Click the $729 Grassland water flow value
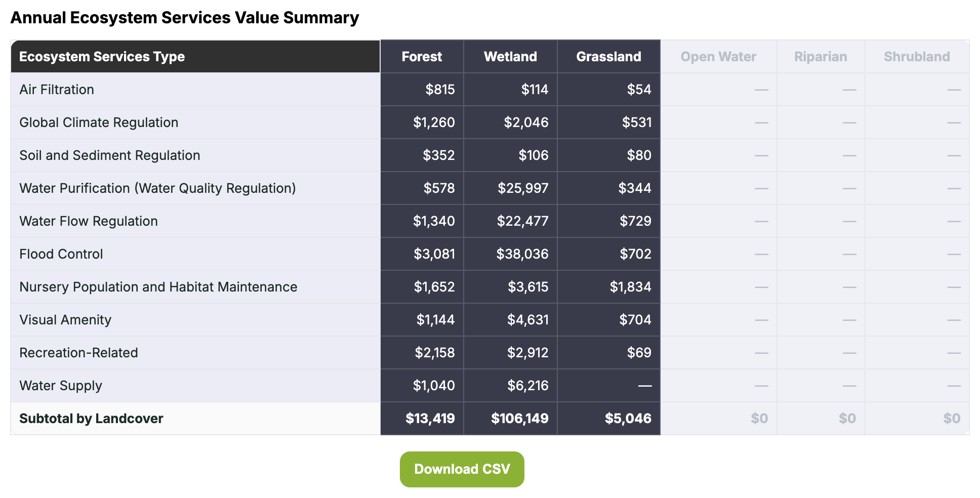The height and width of the screenshot is (498, 980). 635,221
